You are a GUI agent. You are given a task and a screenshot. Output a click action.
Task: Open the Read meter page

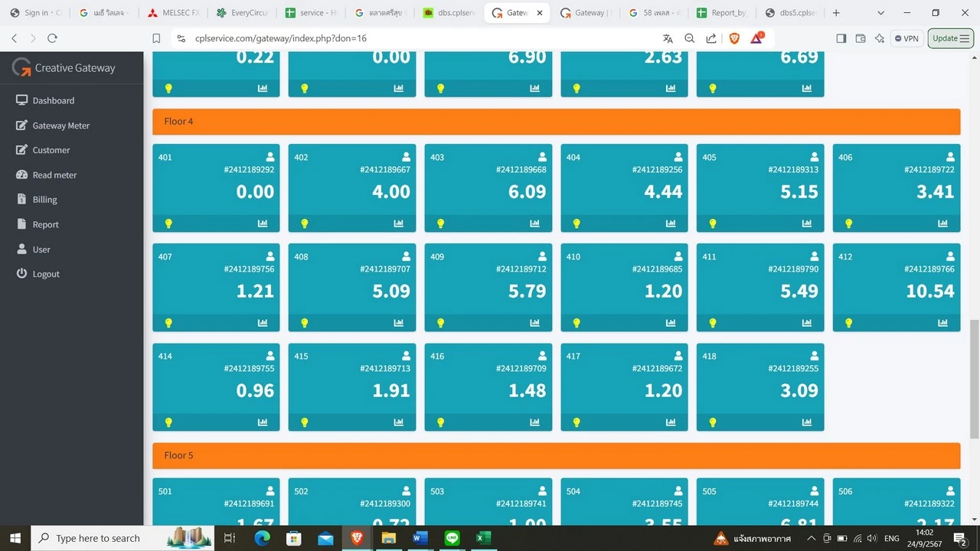coord(54,175)
